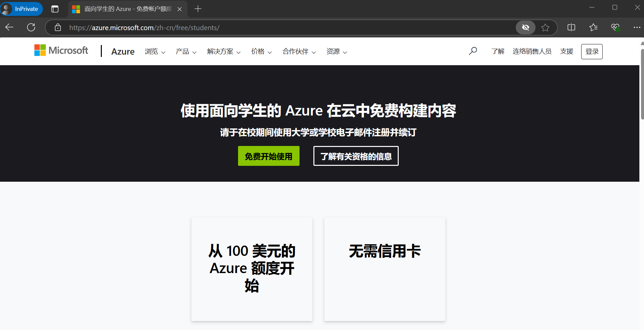Viewport: 644px width, 330px height.
Task: Open the site search magnifier icon
Action: [x=473, y=51]
